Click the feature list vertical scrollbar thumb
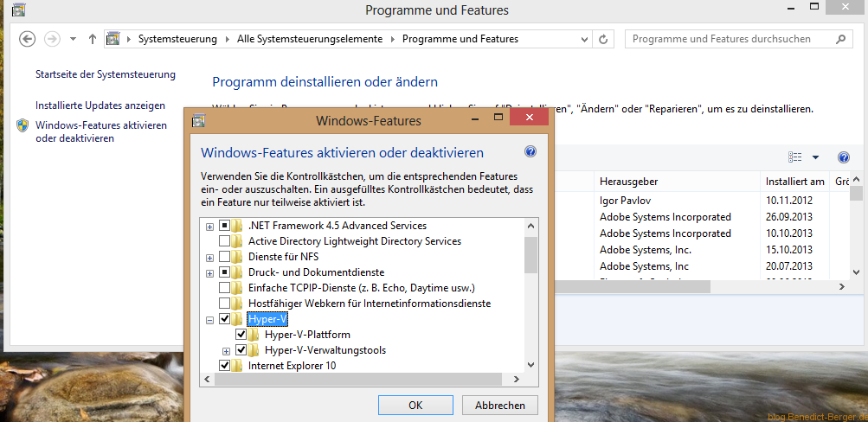868x422 pixels. (530, 254)
